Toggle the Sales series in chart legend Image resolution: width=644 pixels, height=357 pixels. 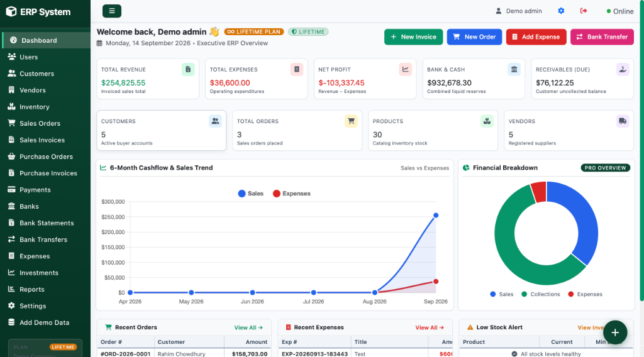(x=250, y=194)
